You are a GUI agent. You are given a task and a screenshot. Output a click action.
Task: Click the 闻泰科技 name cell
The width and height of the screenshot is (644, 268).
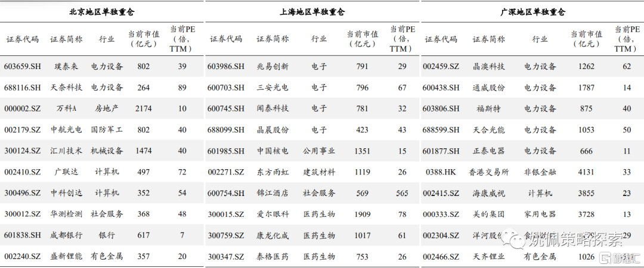click(x=273, y=109)
